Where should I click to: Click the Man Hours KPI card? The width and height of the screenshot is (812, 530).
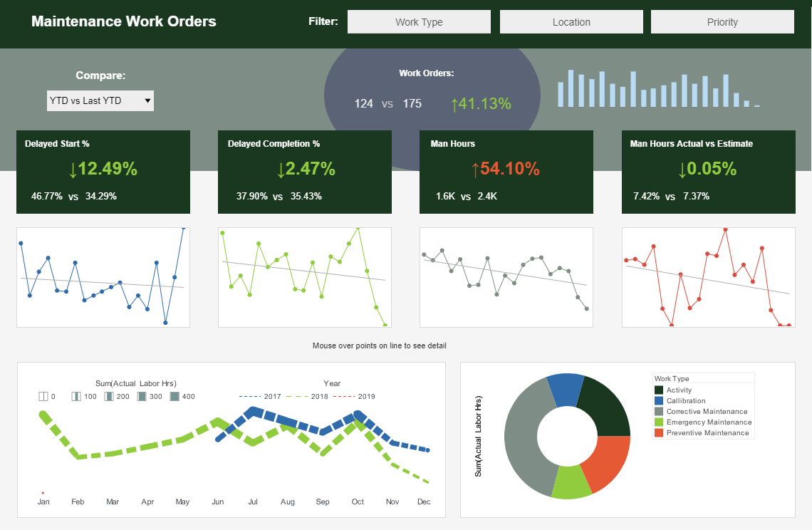pos(506,172)
